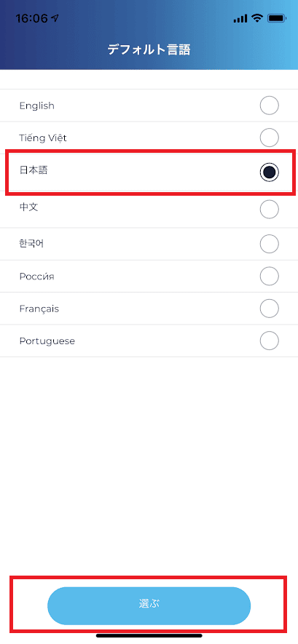Tap the 한국어 language label
The height and width of the screenshot is (644, 298).
[x=31, y=244]
